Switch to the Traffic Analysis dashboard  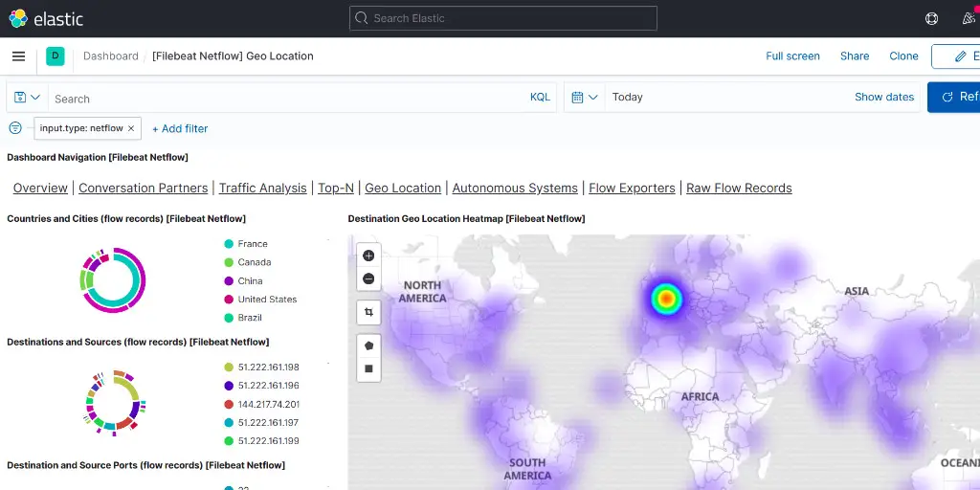click(262, 188)
